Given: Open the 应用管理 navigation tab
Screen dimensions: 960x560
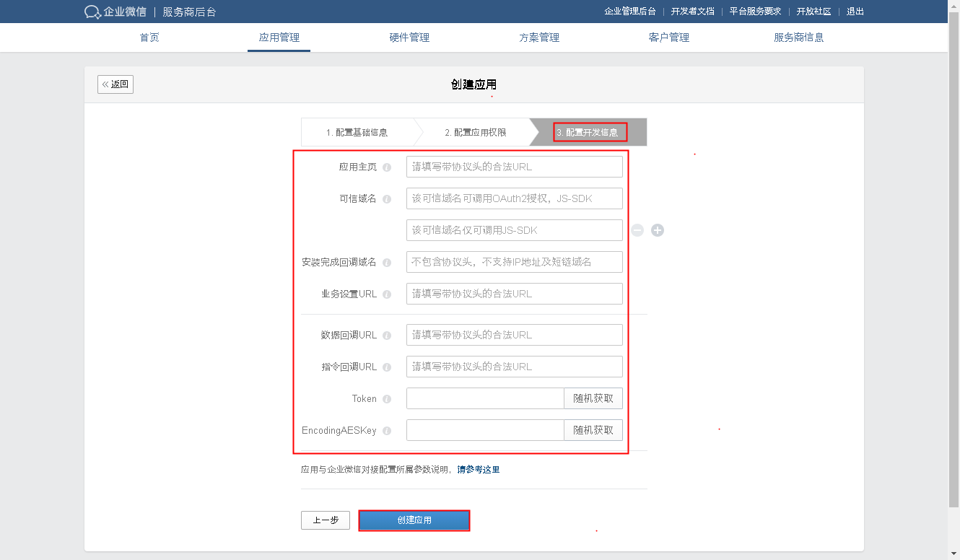Looking at the screenshot, I should click(279, 38).
